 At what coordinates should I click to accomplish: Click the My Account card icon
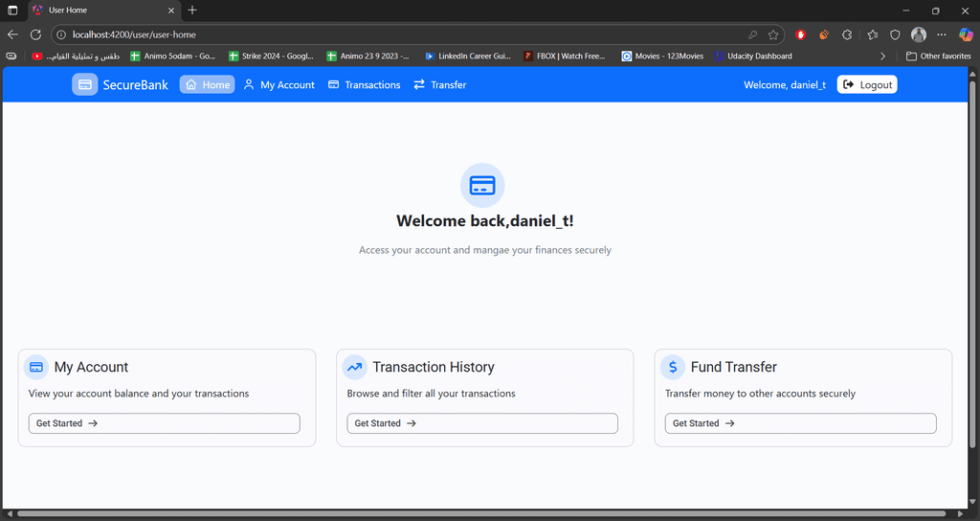pos(36,367)
